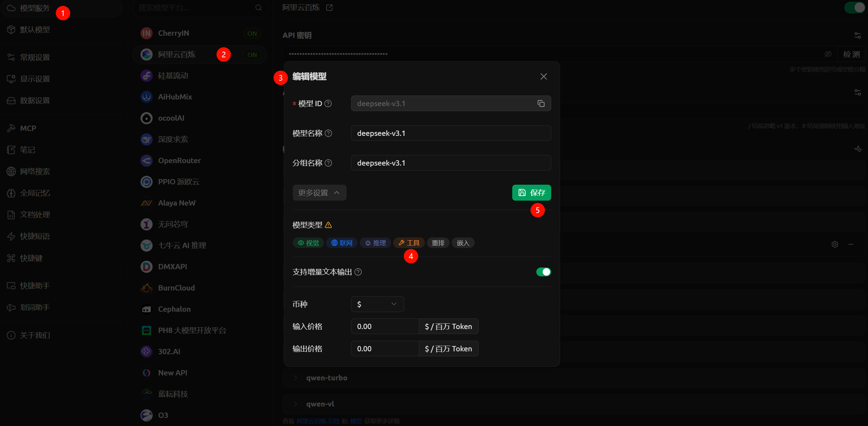Open help tooltip beside 模型名称
The image size is (868, 426).
[x=329, y=133]
